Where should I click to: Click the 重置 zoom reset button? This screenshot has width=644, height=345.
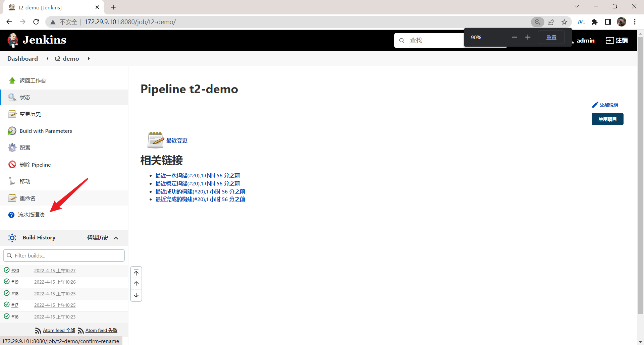(551, 37)
